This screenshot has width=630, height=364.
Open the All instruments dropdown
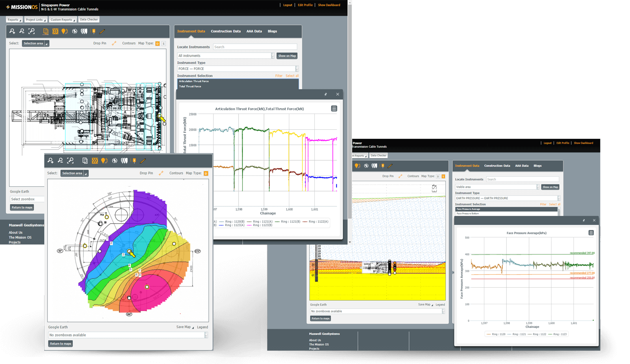tap(226, 56)
